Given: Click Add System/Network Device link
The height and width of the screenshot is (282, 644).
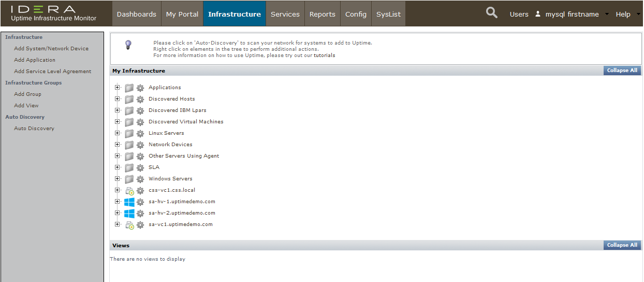Looking at the screenshot, I should (51, 49).
